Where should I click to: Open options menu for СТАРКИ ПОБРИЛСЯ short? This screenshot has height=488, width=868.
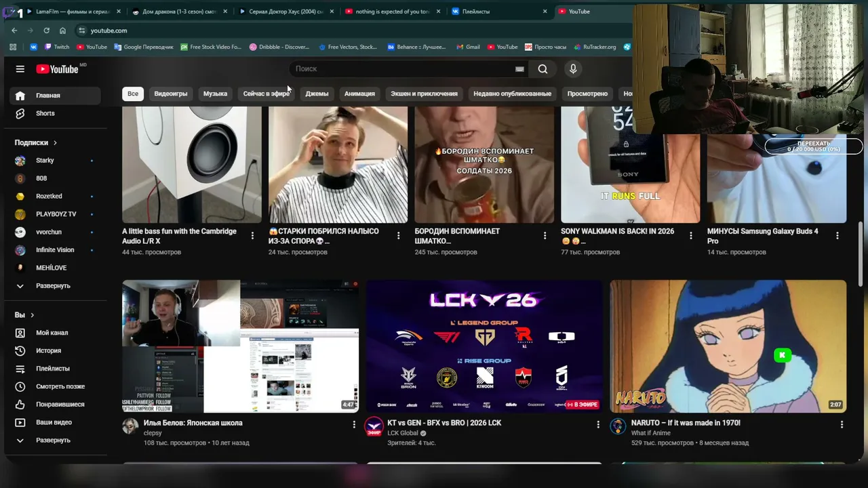click(399, 236)
